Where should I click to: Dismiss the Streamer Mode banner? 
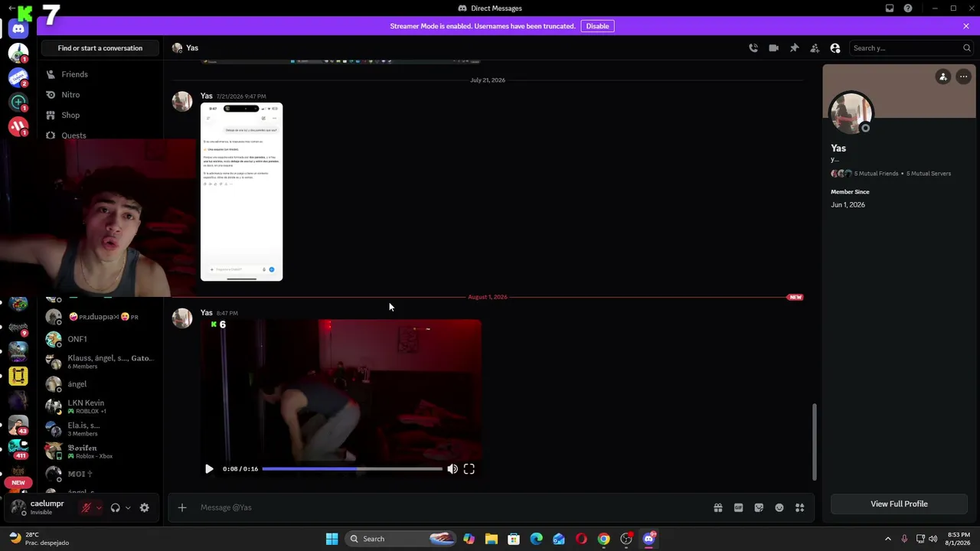pos(966,26)
